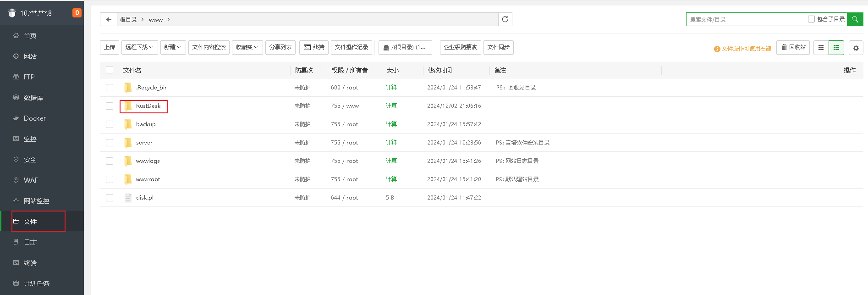868x295 pixels.
Task: Click the back arrow in path bar
Action: (109, 19)
